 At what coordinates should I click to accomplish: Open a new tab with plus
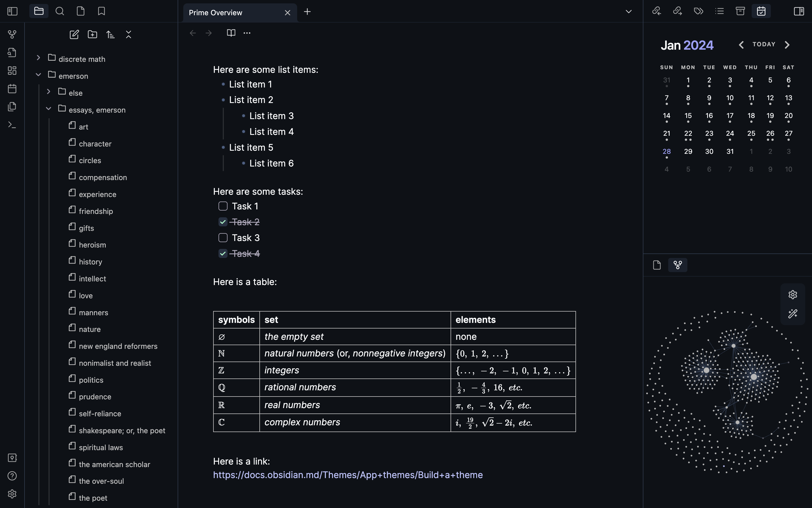[307, 12]
